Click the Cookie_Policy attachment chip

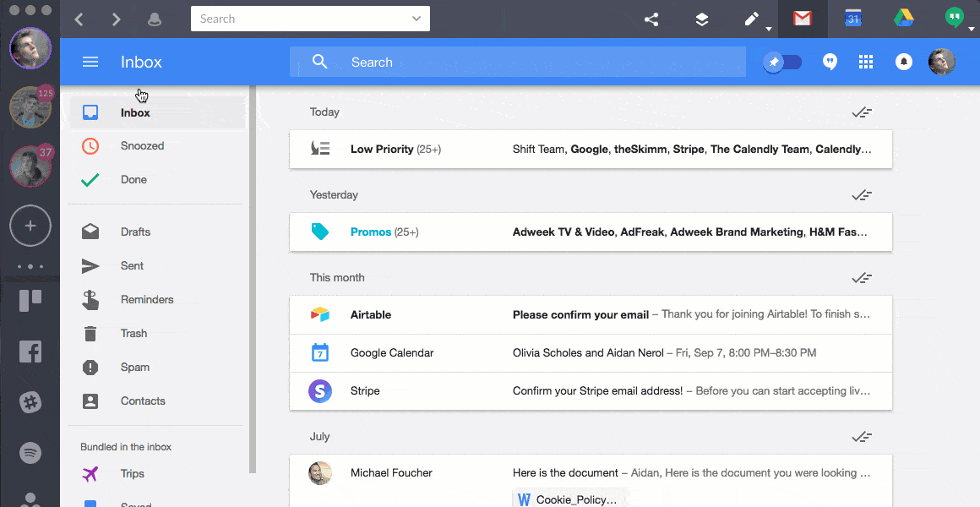(569, 499)
